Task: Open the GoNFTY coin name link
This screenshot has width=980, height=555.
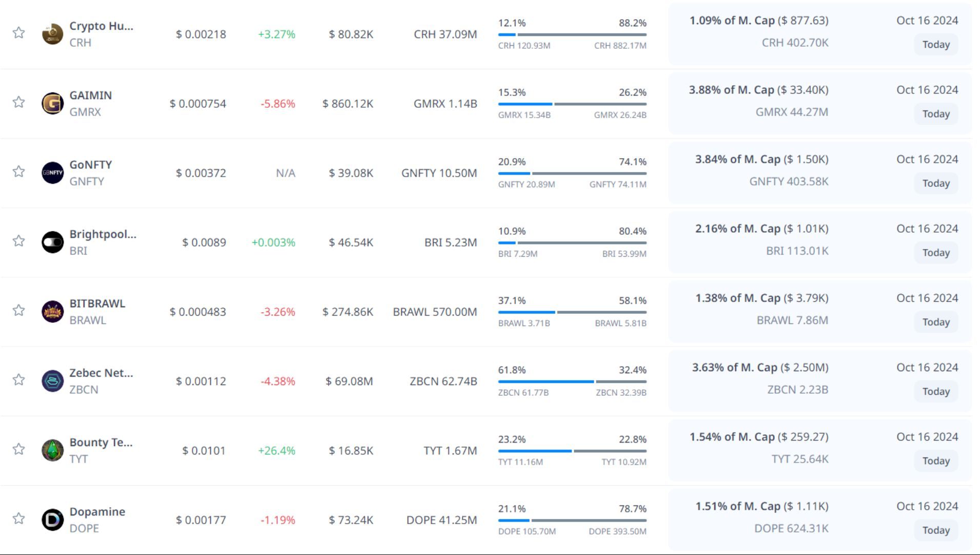Action: pos(91,165)
